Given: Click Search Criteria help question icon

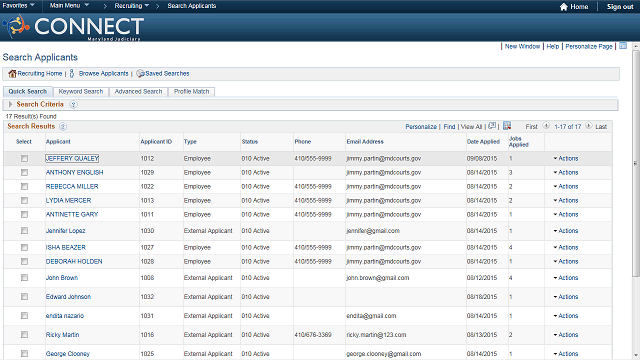Looking at the screenshot, I should tap(73, 104).
